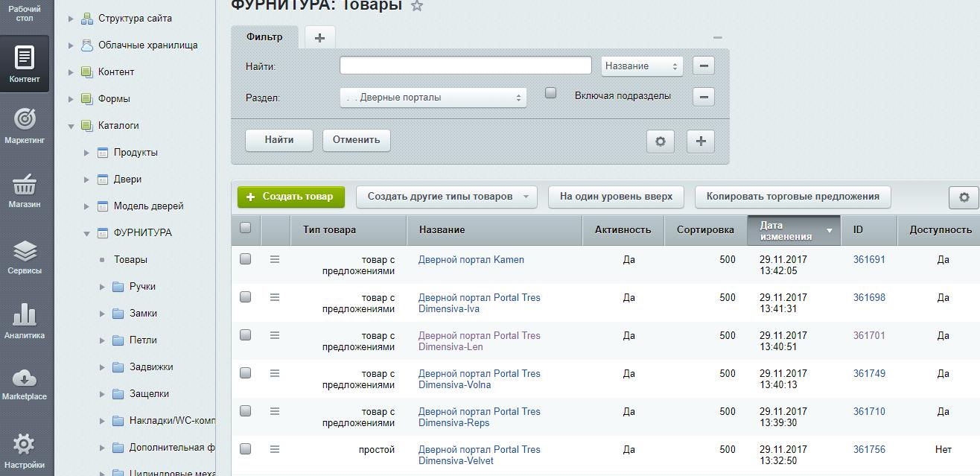Check the row for Dimensiva-Iva
980x476 pixels.
(245, 297)
